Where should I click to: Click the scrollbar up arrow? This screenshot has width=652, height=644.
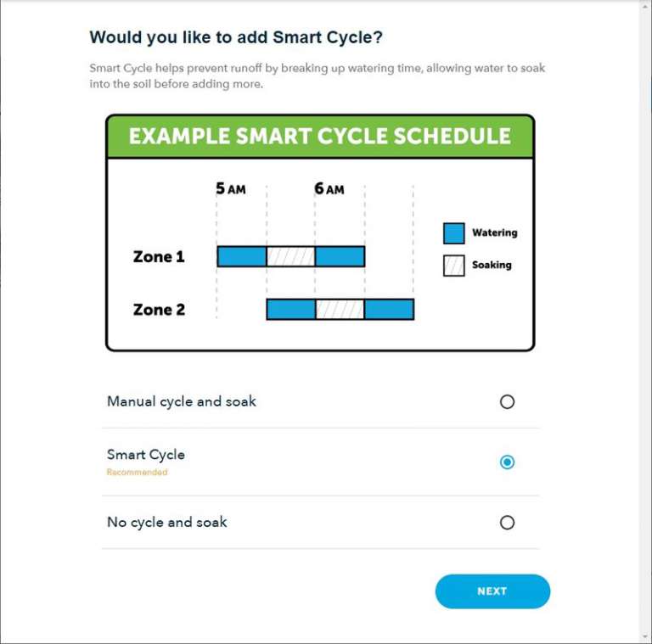click(646, 5)
